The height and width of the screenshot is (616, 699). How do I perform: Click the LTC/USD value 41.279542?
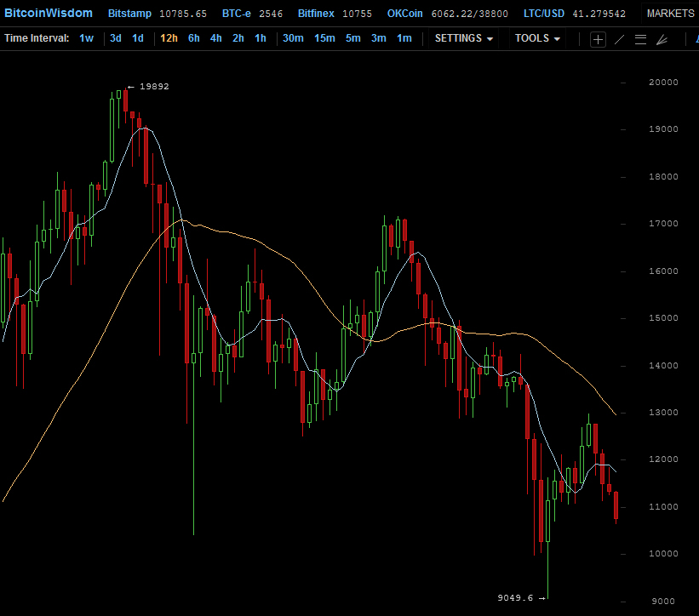pos(599,14)
